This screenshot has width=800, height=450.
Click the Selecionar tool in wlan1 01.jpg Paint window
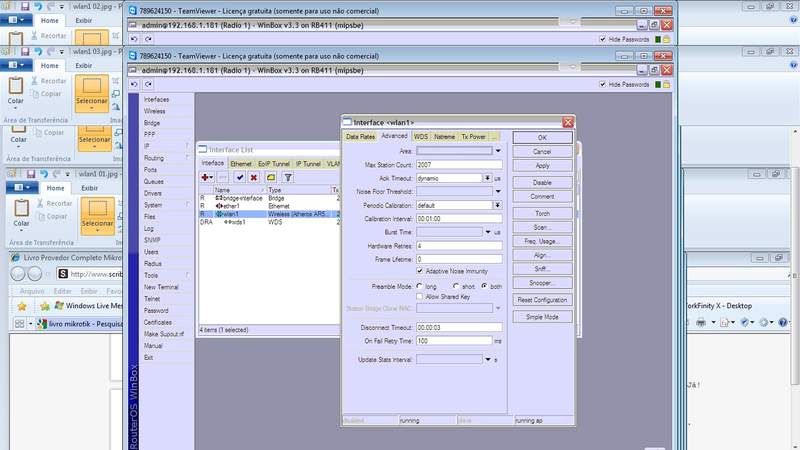[x=97, y=215]
